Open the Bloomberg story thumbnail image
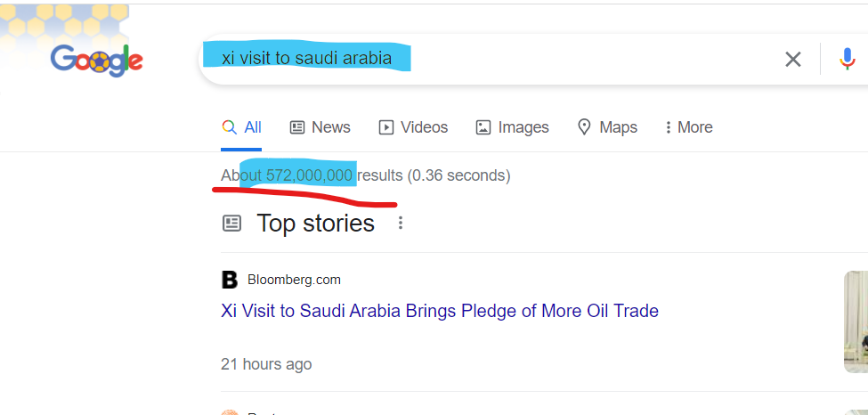The image size is (868, 415). 856,321
